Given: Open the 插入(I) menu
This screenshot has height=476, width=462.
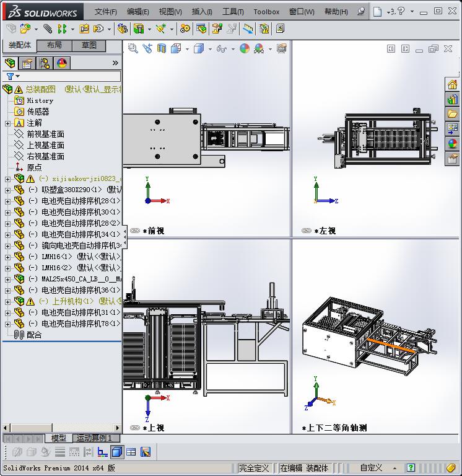Looking at the screenshot, I should pos(202,12).
